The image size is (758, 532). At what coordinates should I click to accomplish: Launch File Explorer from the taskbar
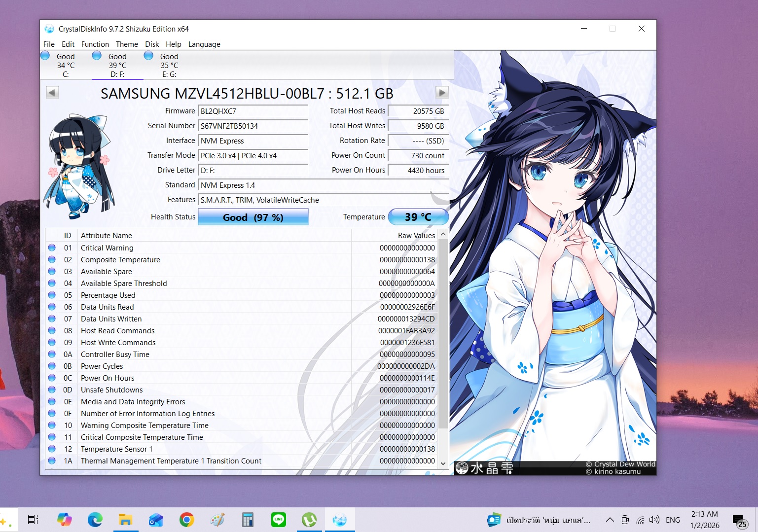125,520
